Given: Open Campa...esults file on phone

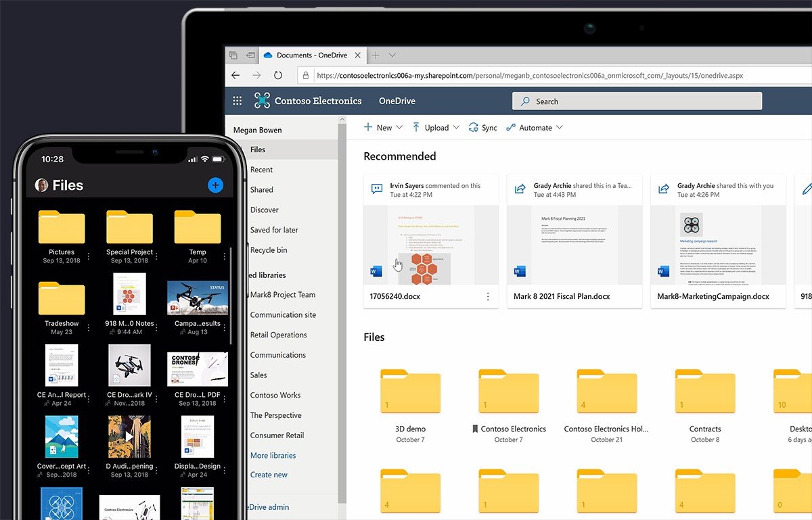Looking at the screenshot, I should (198, 298).
